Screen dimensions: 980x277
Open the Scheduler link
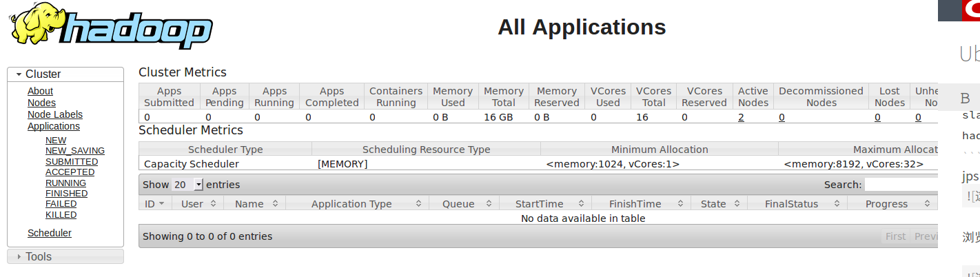tap(50, 233)
